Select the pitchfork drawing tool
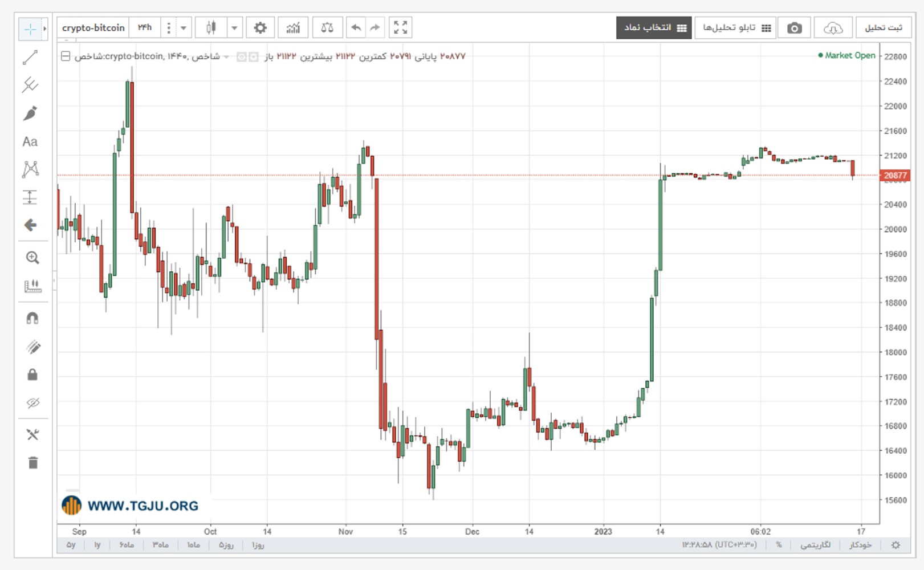This screenshot has width=924, height=570. tap(30, 85)
